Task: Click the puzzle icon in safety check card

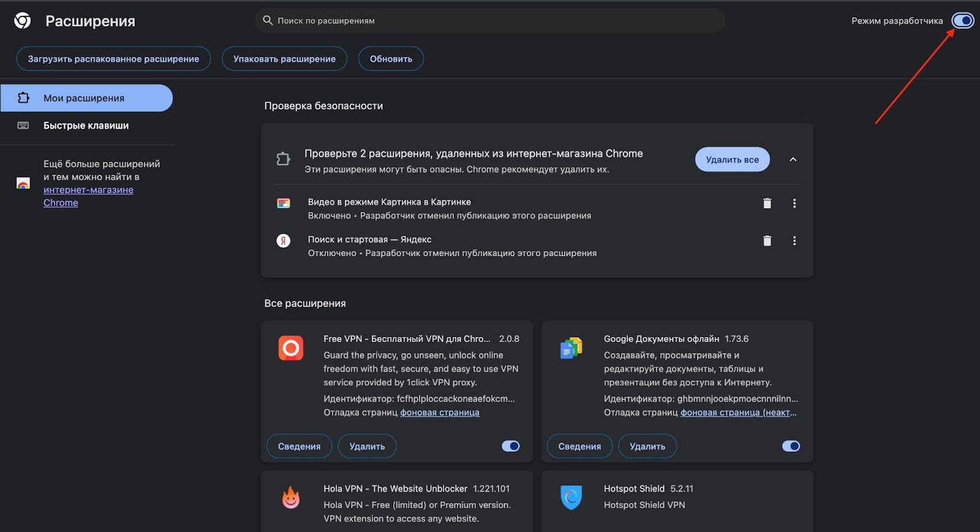Action: tap(283, 159)
